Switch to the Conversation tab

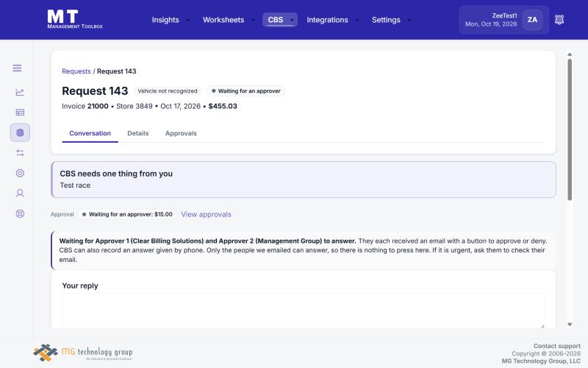(90, 133)
